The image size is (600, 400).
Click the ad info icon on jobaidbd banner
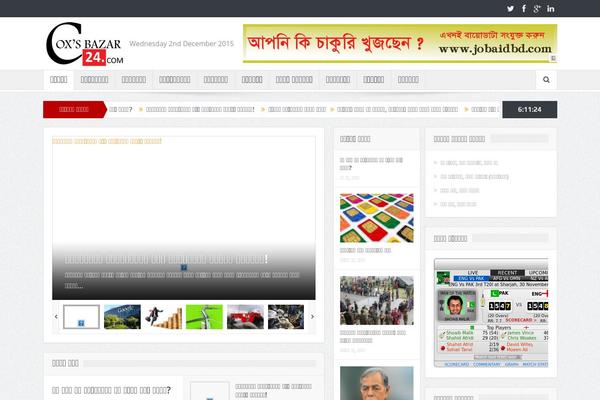point(553,58)
